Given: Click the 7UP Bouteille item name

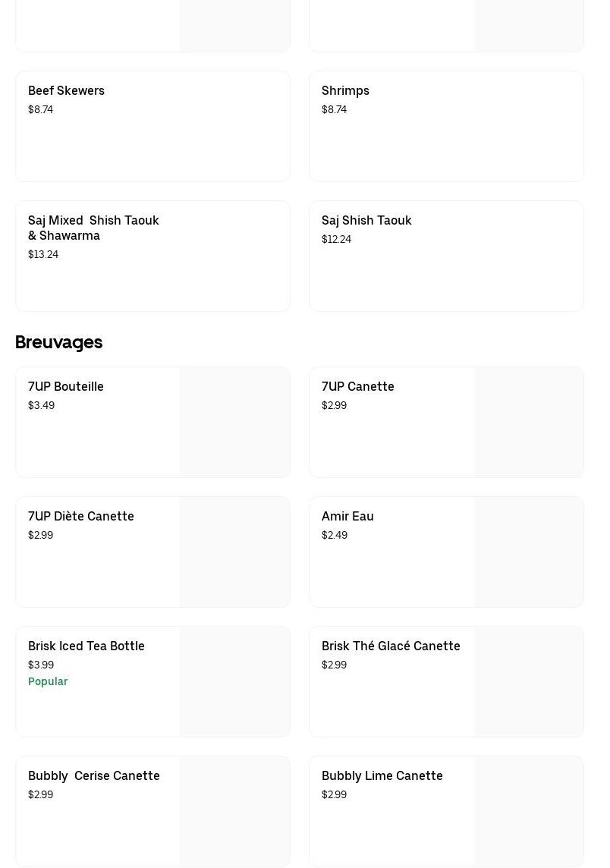Looking at the screenshot, I should click(66, 387).
